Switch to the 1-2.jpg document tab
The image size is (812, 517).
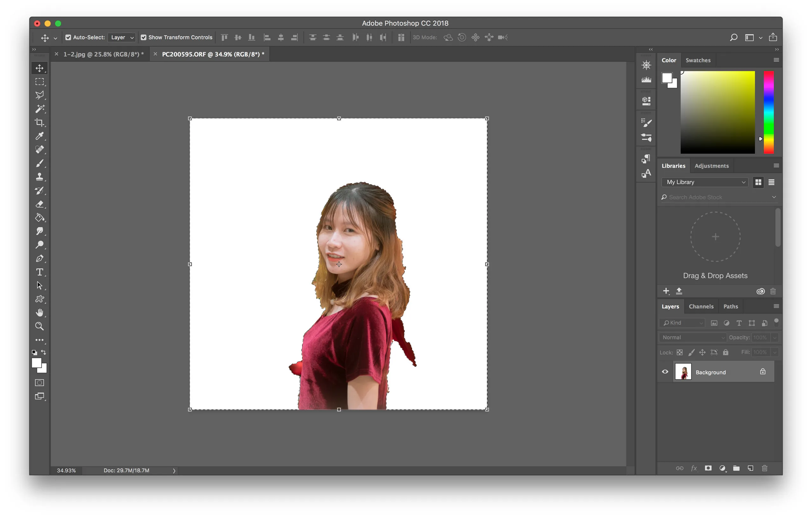103,54
